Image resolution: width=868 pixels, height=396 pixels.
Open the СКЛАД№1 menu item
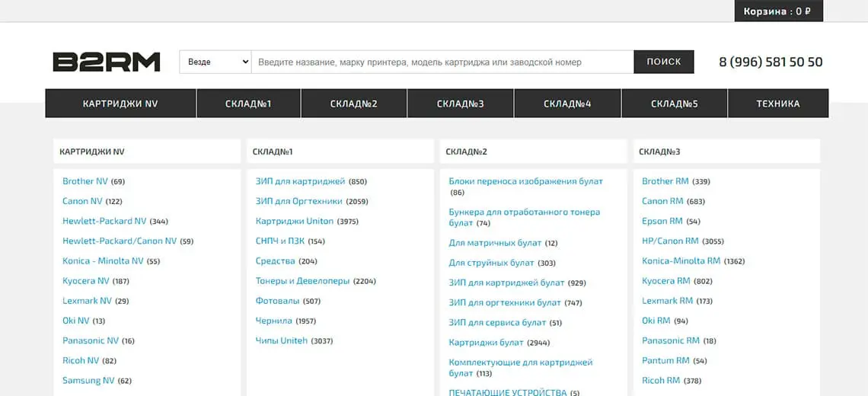[248, 104]
